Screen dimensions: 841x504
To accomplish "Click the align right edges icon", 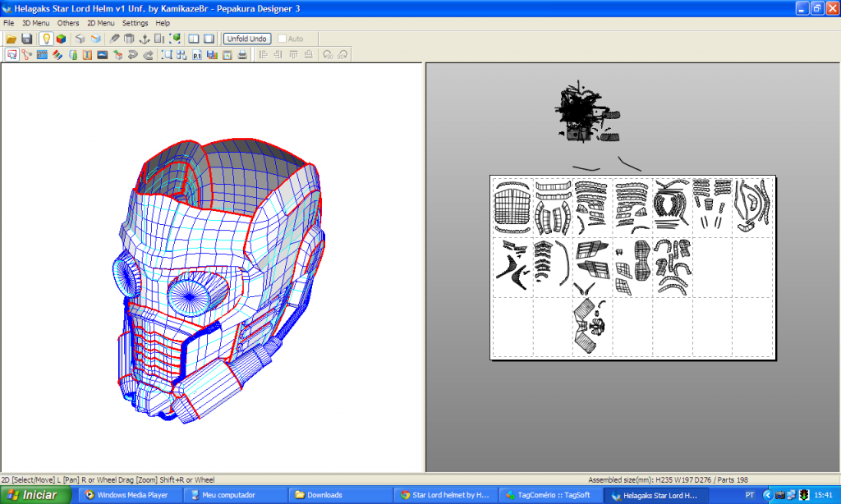I will click(x=278, y=55).
